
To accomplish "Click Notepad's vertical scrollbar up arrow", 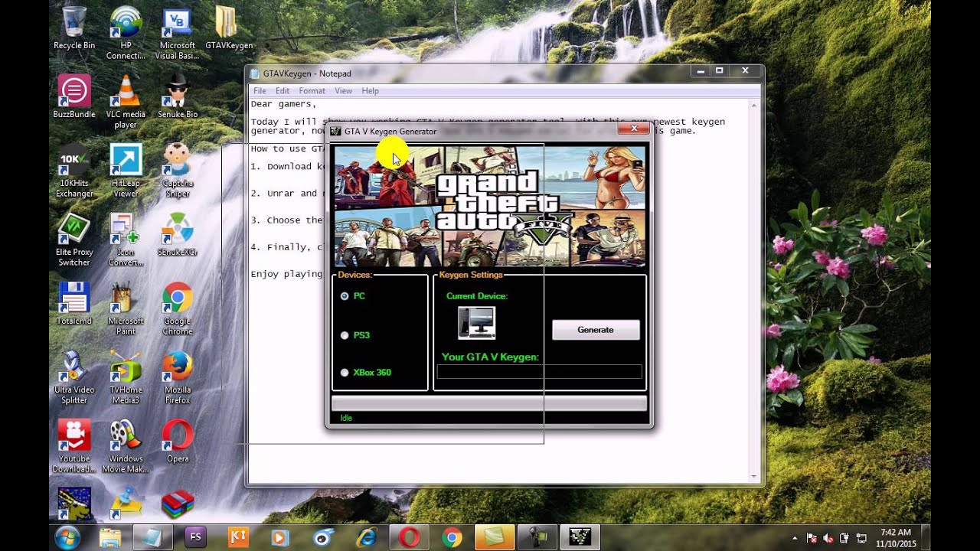I will click(x=754, y=105).
